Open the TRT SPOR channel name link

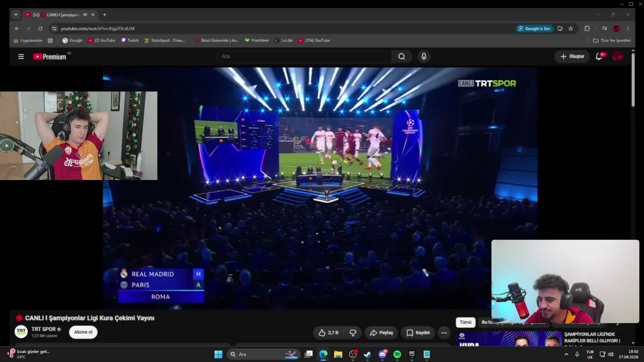(43, 329)
